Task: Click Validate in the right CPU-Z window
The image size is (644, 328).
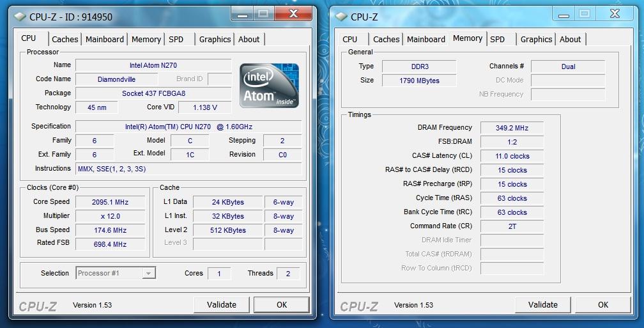Action: coord(542,304)
